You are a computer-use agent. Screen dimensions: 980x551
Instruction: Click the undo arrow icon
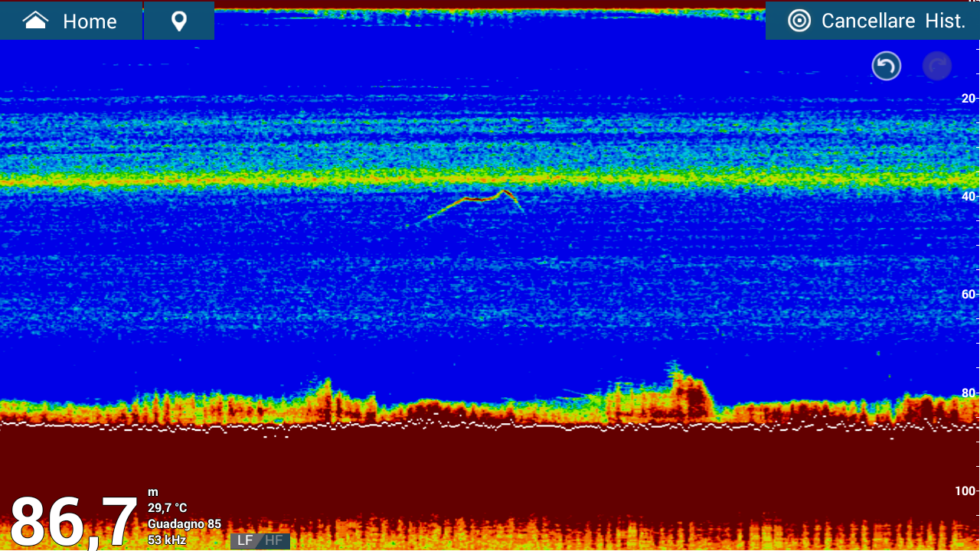coord(887,67)
